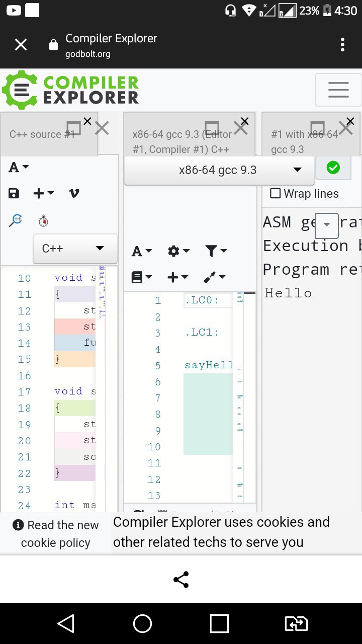The height and width of the screenshot is (644, 362).
Task: Maximize the execution output pane
Action: click(317, 128)
